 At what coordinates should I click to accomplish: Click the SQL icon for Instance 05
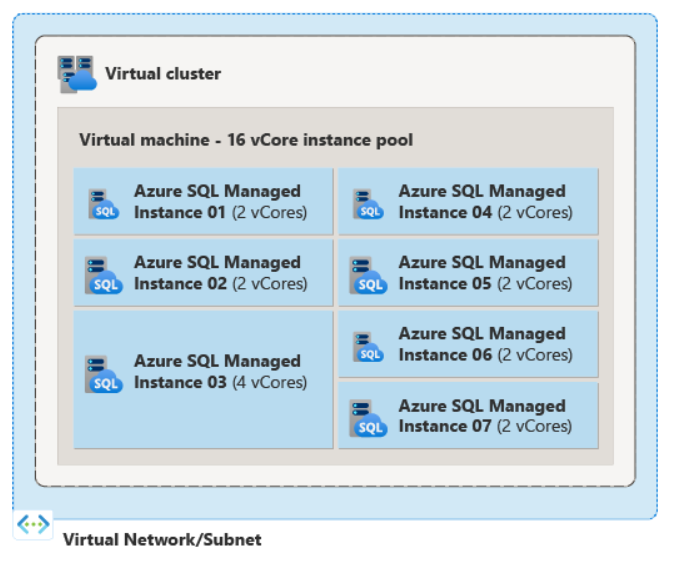point(368,275)
